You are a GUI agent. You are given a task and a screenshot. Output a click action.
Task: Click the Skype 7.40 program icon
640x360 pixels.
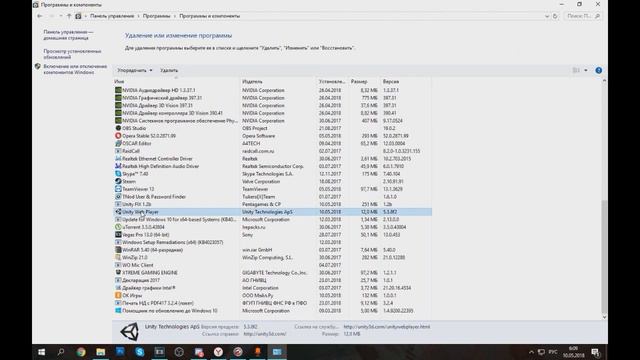click(x=118, y=174)
